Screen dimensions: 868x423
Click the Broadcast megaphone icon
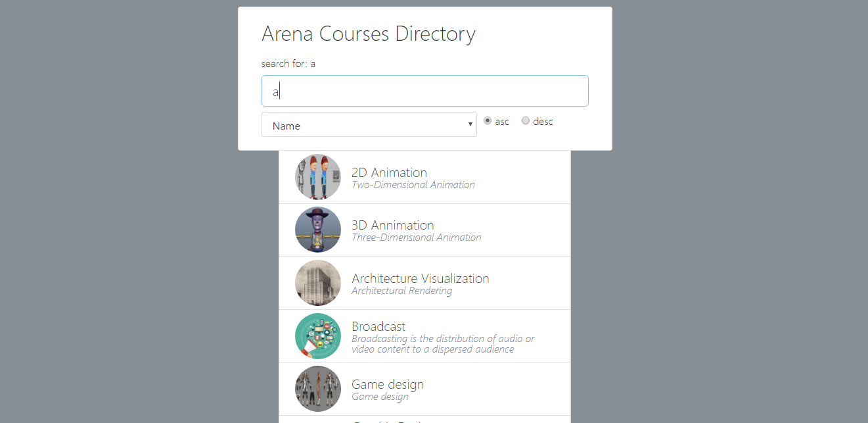pyautogui.click(x=318, y=336)
